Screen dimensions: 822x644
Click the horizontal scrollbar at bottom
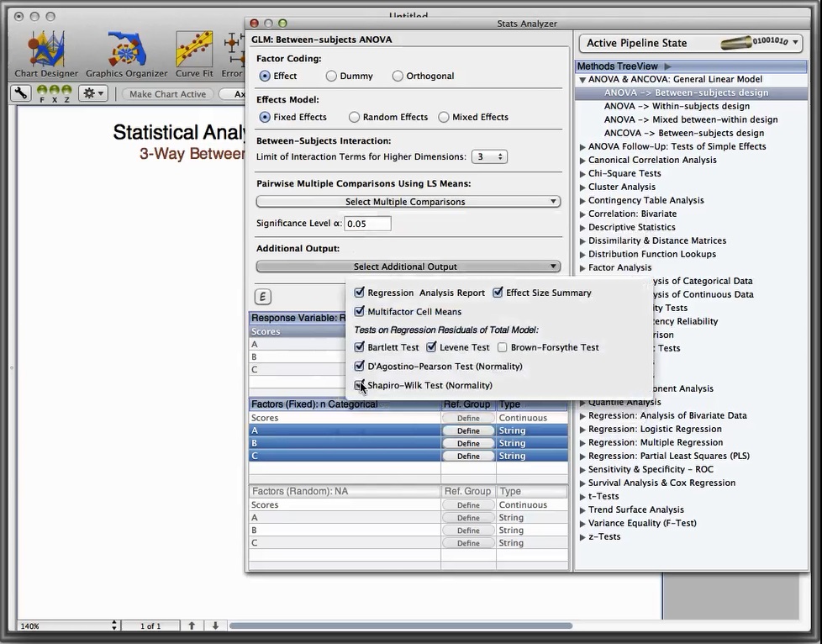(x=401, y=626)
